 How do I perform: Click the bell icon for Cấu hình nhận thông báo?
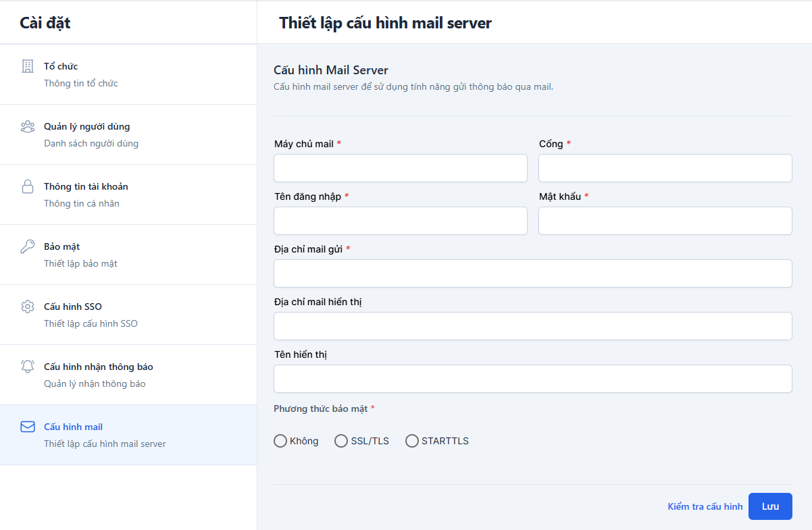pyautogui.click(x=27, y=367)
